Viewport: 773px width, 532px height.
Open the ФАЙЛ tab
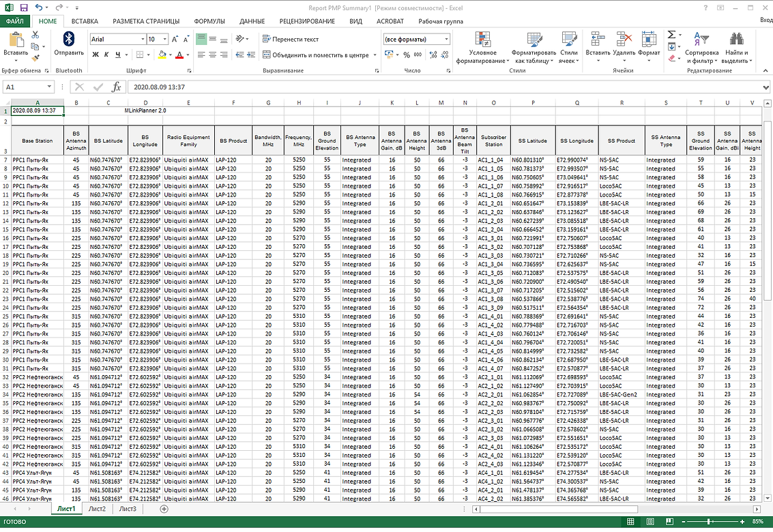click(15, 21)
